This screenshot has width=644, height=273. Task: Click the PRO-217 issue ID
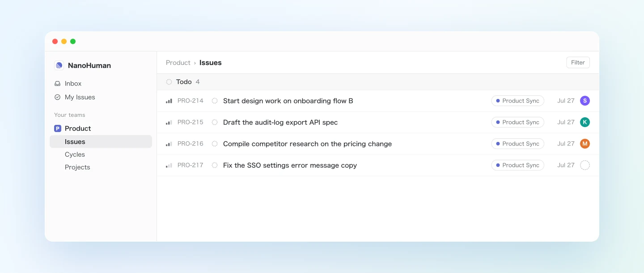click(191, 165)
